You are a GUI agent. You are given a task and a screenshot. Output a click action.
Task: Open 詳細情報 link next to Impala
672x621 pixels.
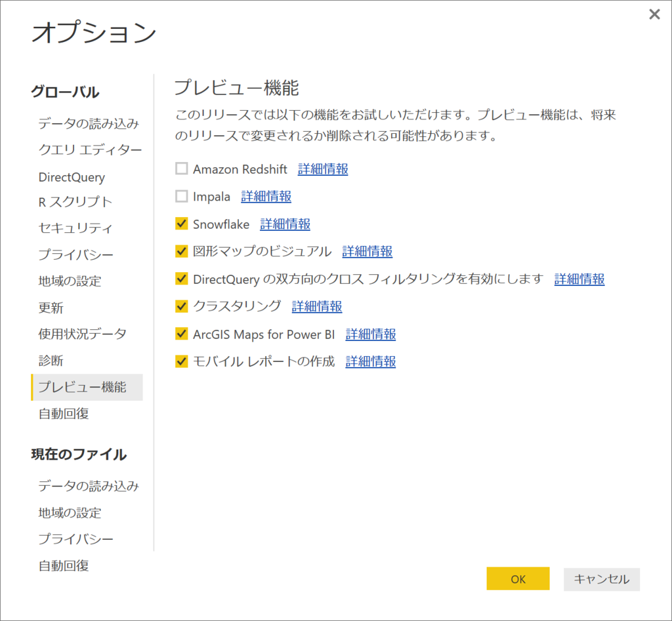(x=266, y=197)
